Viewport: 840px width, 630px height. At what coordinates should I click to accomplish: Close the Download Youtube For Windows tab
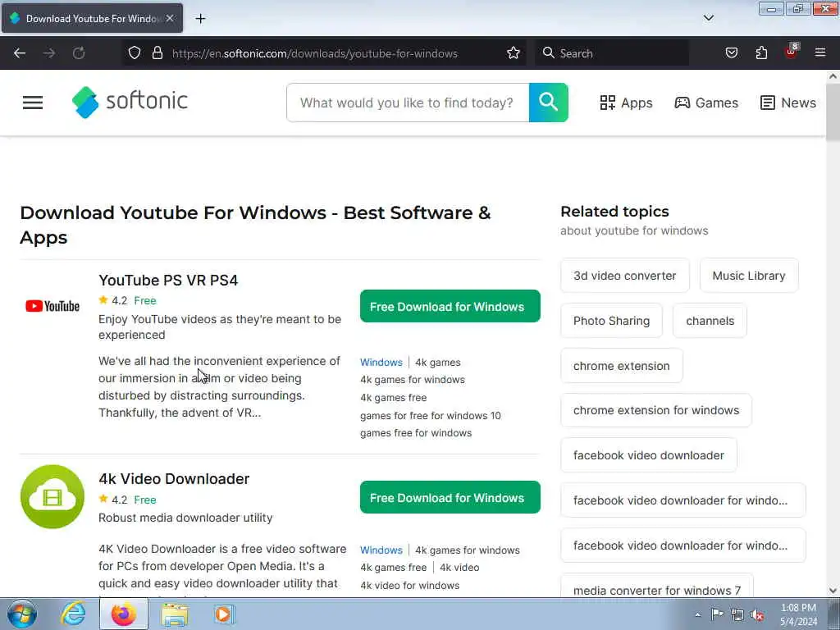(170, 18)
